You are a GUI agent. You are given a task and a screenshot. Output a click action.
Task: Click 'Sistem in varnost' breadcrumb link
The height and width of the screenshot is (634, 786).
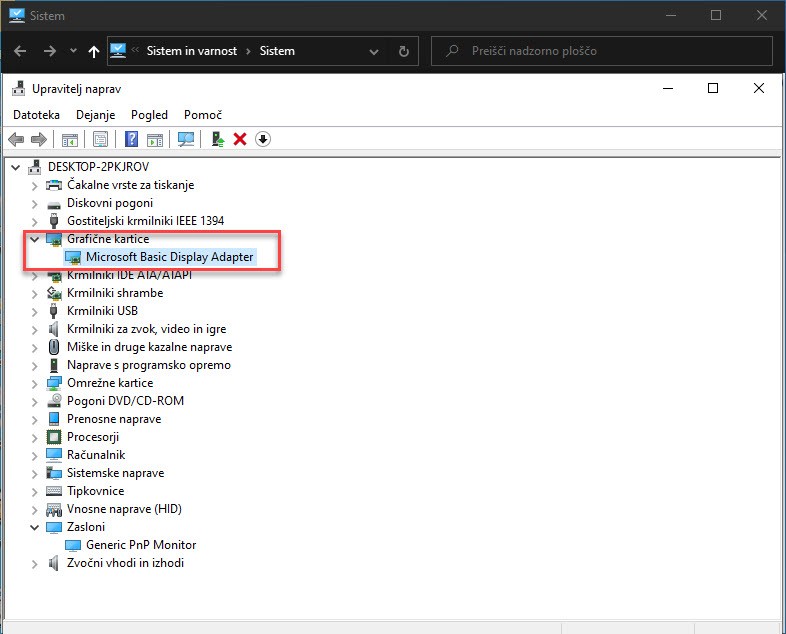(194, 51)
